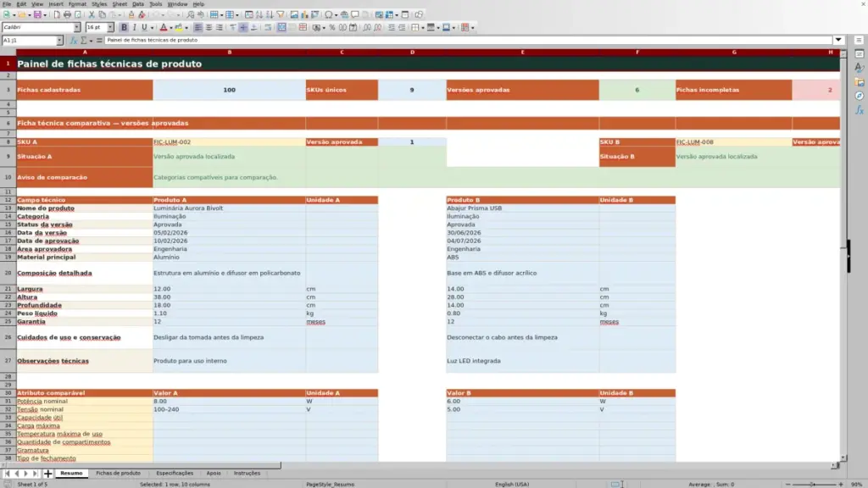Expand the Name Box dropdown

[59, 41]
